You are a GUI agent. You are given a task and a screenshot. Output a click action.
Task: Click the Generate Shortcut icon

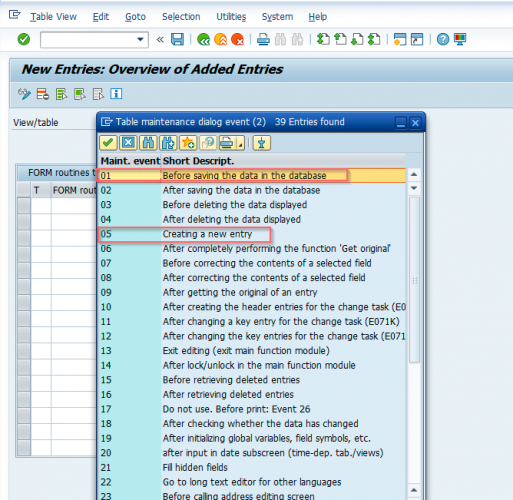[x=417, y=39]
